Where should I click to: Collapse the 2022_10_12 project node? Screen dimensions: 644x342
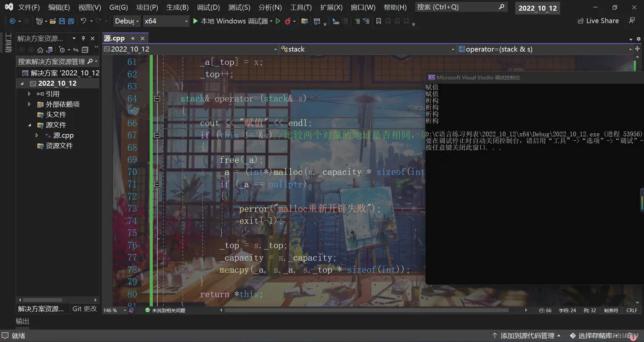click(x=22, y=84)
